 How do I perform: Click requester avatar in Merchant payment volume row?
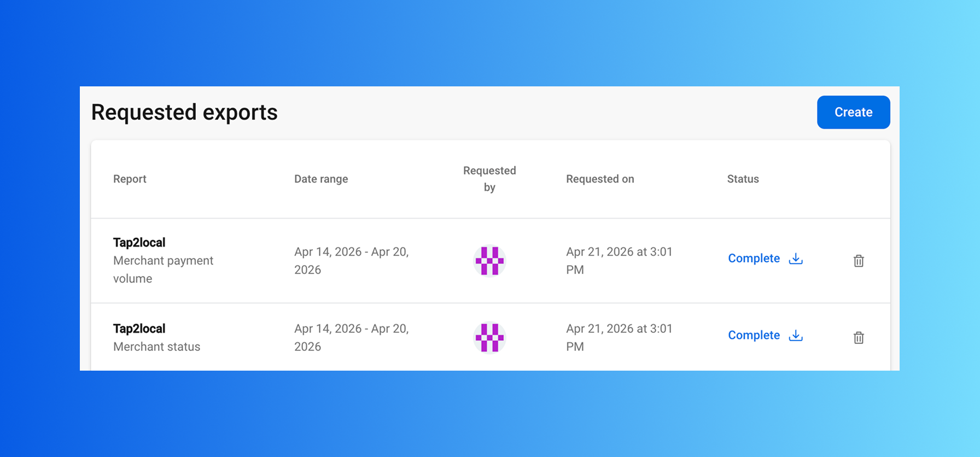point(489,261)
